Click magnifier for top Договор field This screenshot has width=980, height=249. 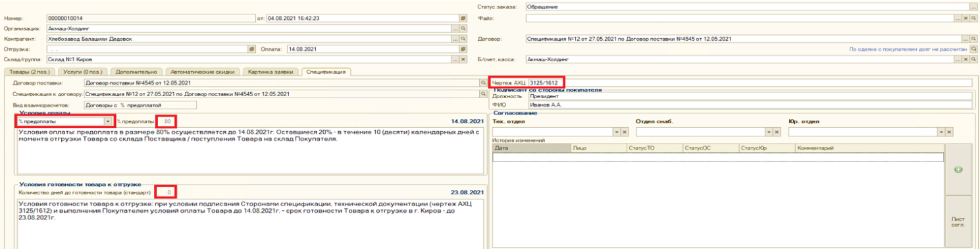pyautogui.click(x=973, y=39)
